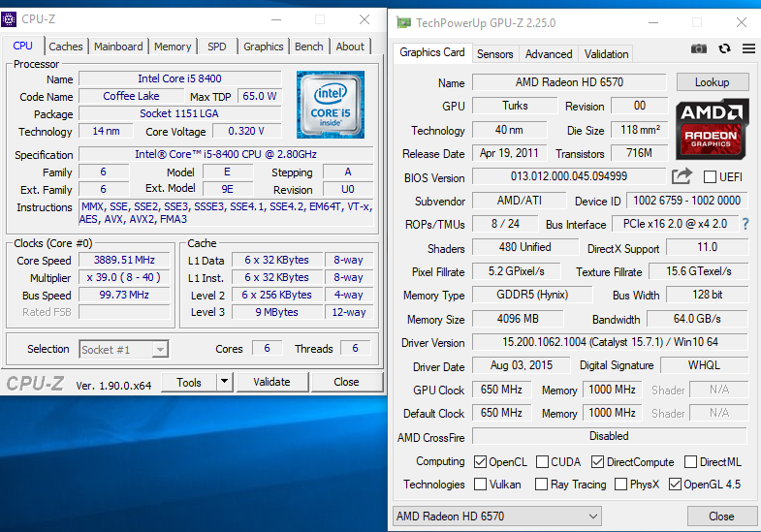Open the SPD tab in CPU-Z
Screen dimensions: 761x532
click(x=217, y=47)
